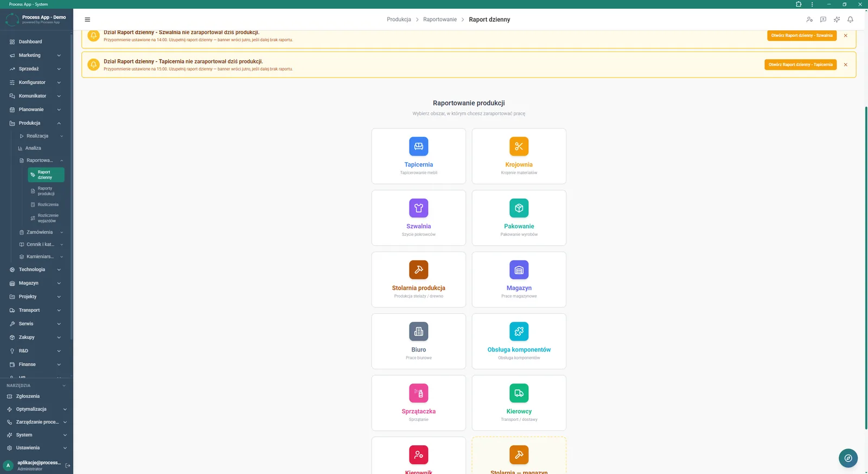Open the Magazyn warehouse icon

tap(519, 270)
